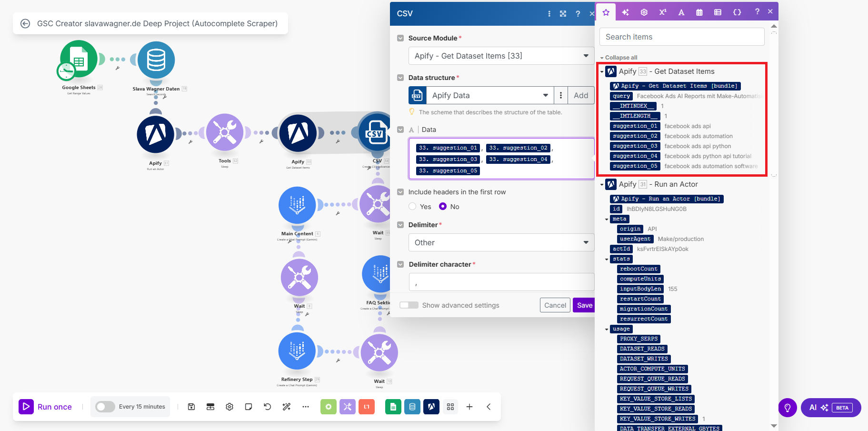
Task: Click the Add data structure button
Action: (x=581, y=95)
